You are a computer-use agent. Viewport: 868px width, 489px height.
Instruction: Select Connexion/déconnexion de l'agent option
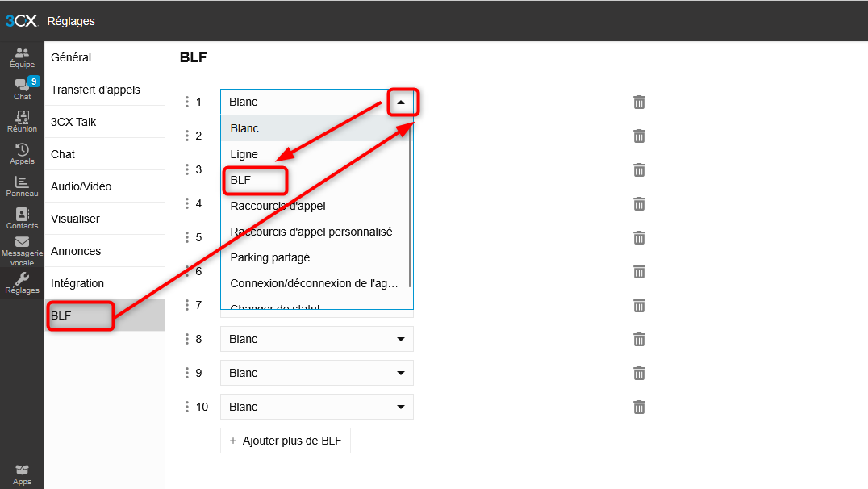(x=315, y=283)
